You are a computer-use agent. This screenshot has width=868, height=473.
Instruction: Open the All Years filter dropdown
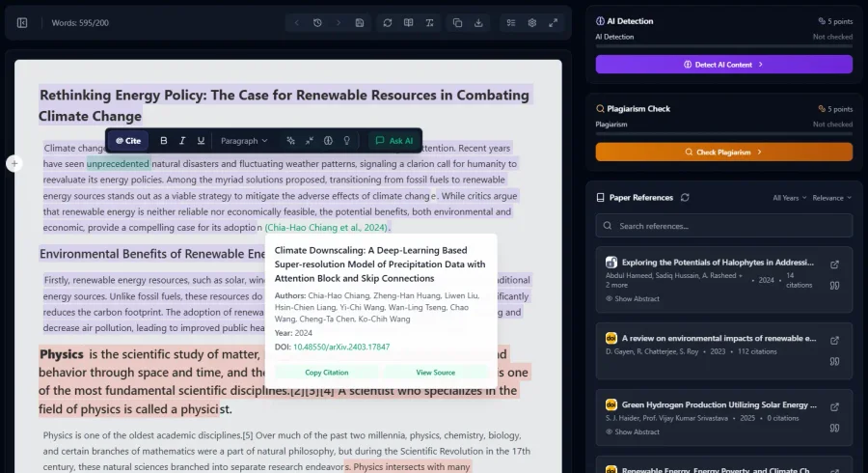pyautogui.click(x=788, y=197)
